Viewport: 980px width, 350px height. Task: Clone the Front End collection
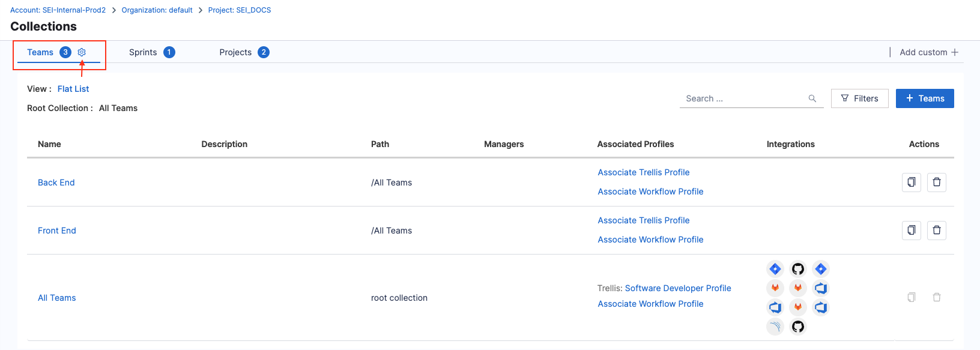coord(911,231)
